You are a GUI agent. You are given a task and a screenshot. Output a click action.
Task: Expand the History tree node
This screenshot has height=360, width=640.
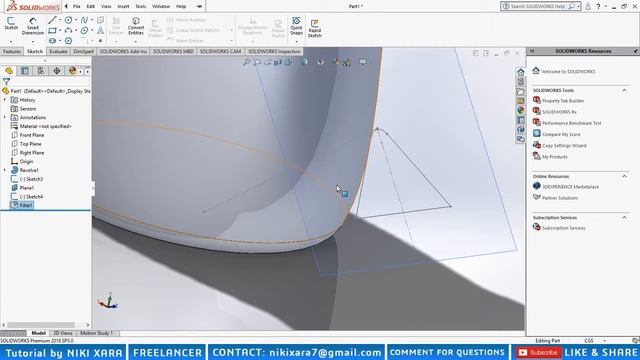tap(5, 100)
